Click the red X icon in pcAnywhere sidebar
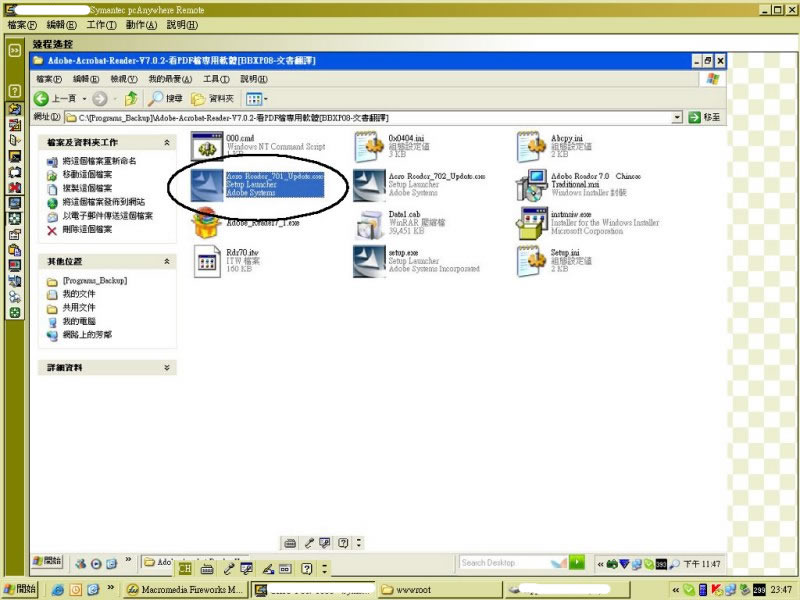800x600 pixels. [x=15, y=187]
